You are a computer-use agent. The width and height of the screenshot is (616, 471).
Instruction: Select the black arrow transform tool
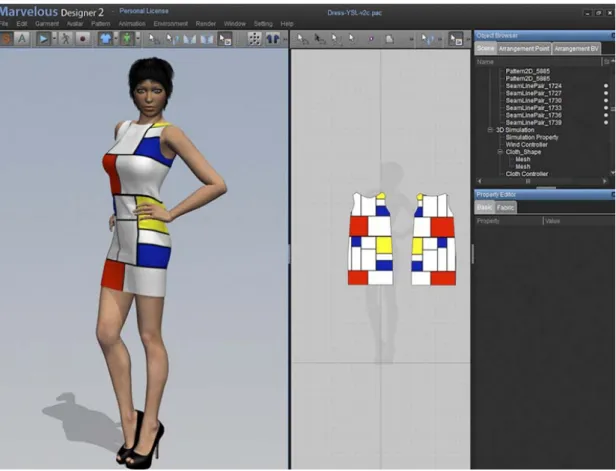(320, 39)
